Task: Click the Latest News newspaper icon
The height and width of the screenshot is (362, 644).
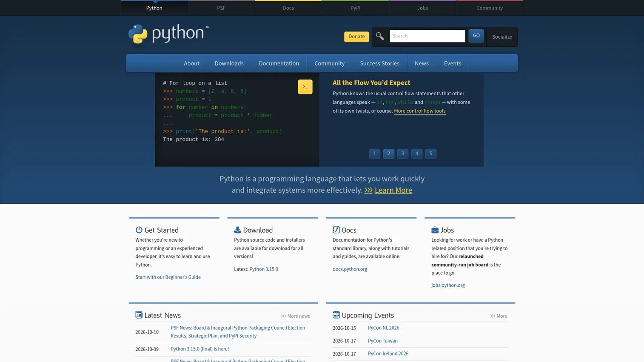Action: [x=139, y=315]
